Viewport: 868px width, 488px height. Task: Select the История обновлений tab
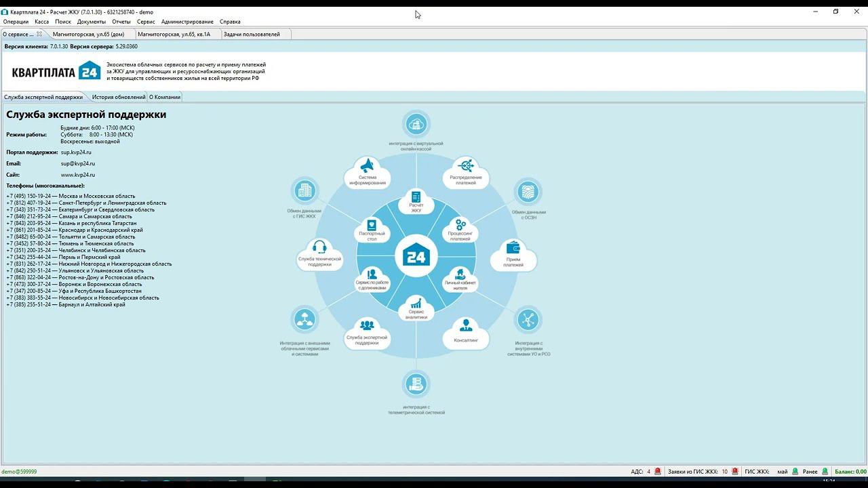(119, 97)
